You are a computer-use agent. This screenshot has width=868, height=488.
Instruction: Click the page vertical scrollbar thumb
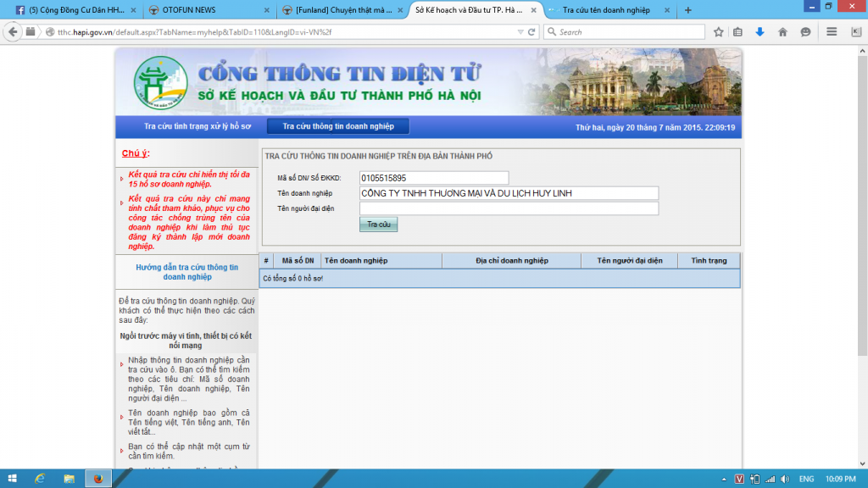pos(862,206)
